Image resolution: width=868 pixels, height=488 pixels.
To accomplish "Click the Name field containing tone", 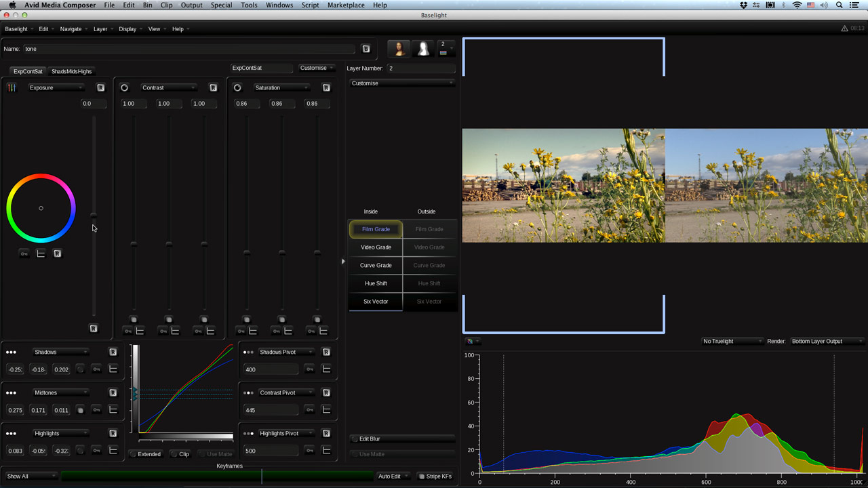I will point(189,49).
